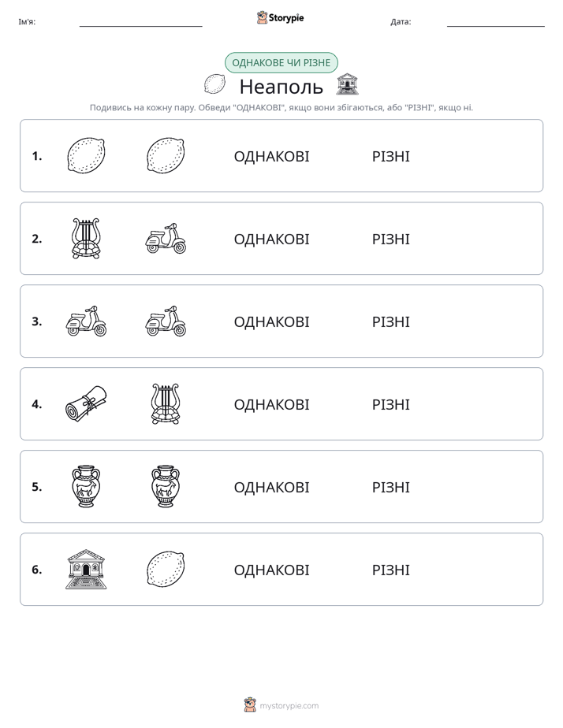Viewport: 563px width, 728px height.
Task: Click the temple icon beside Неаполь title
Action: [x=348, y=84]
